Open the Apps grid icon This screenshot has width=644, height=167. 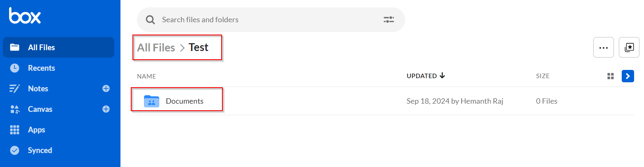click(x=14, y=130)
